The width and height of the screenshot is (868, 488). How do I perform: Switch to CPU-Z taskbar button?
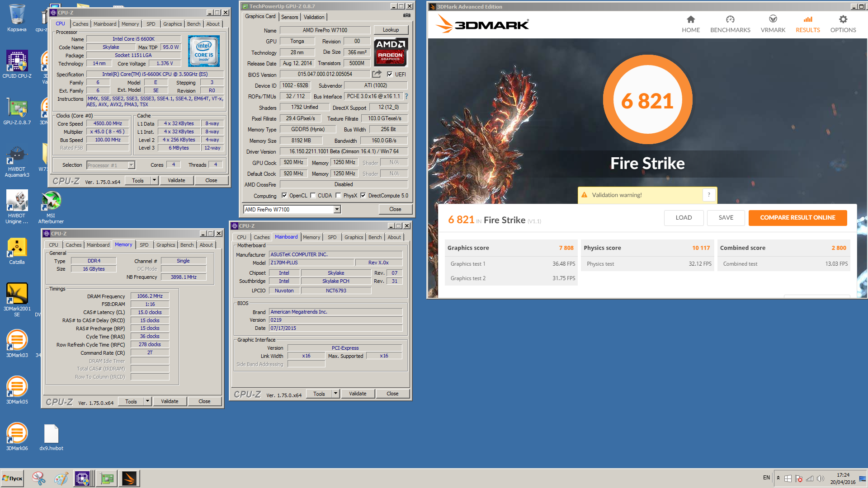pyautogui.click(x=83, y=478)
